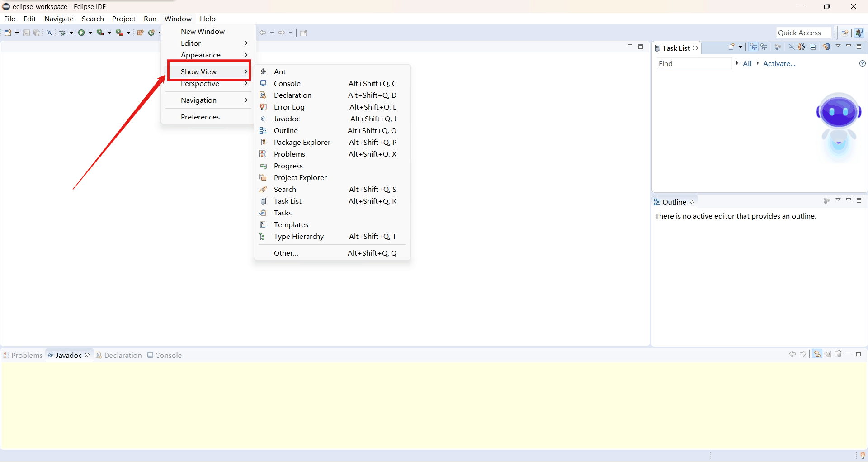Click the All filter link in Task List
The height and width of the screenshot is (462, 868).
747,63
